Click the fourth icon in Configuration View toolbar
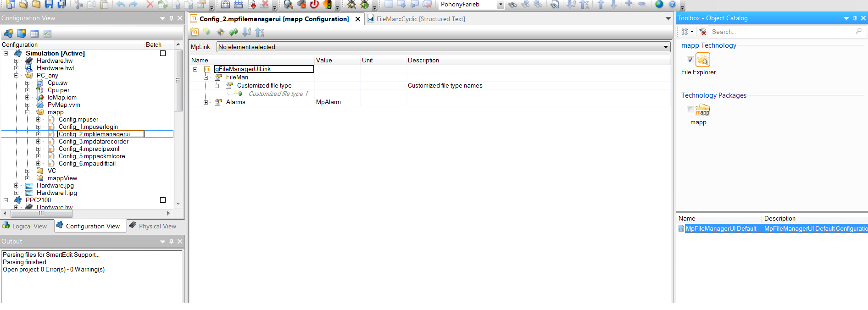The image size is (868, 310). (47, 33)
